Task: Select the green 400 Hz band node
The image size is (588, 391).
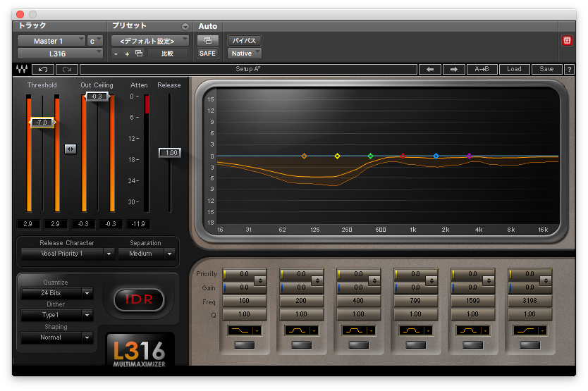Action: (x=371, y=156)
